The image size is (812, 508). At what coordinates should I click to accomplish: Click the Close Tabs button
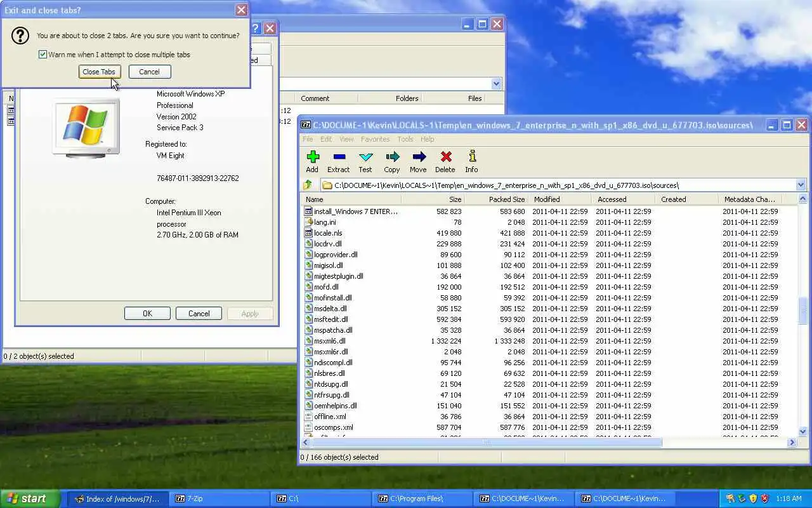point(99,72)
